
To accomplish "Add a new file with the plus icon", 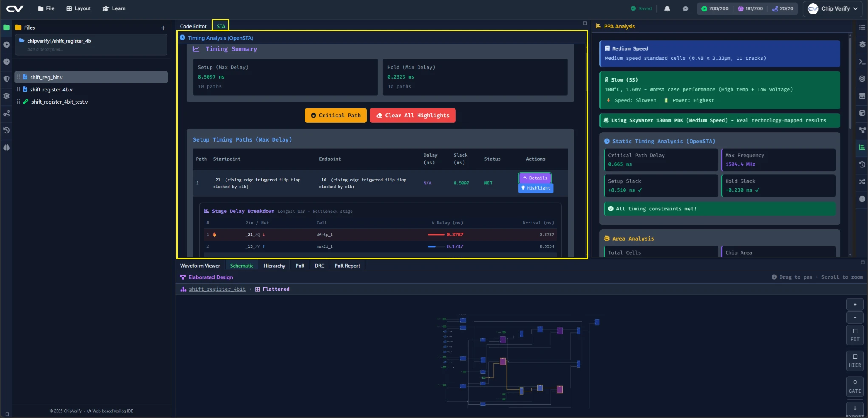I will 163,28.
